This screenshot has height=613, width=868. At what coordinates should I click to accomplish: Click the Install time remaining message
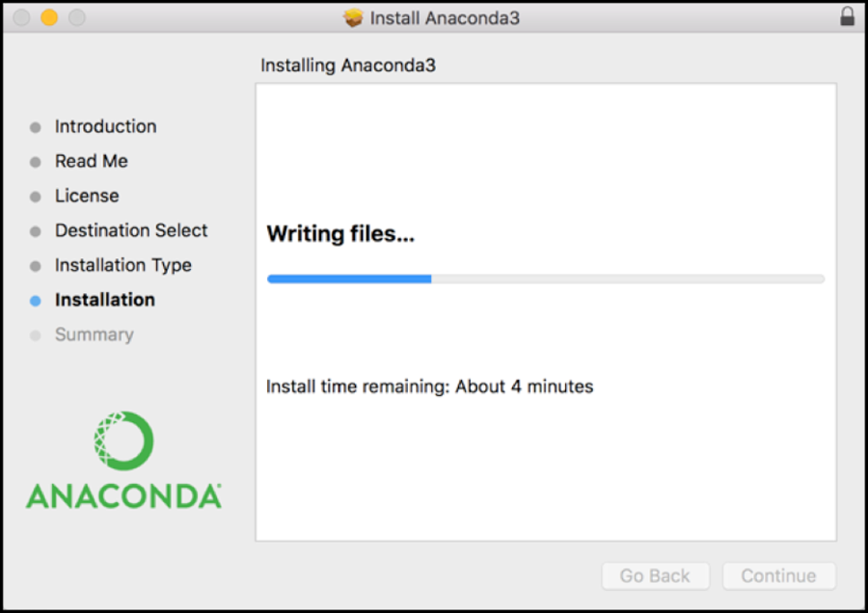click(429, 386)
